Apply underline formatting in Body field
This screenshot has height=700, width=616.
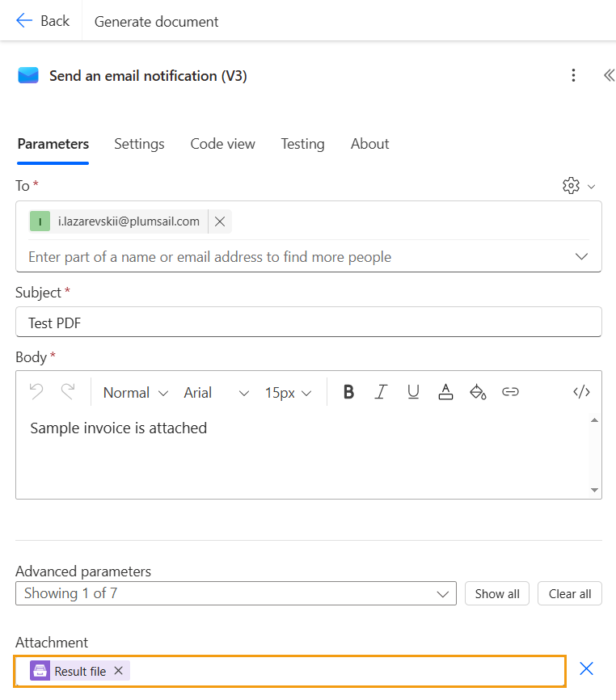tap(413, 391)
